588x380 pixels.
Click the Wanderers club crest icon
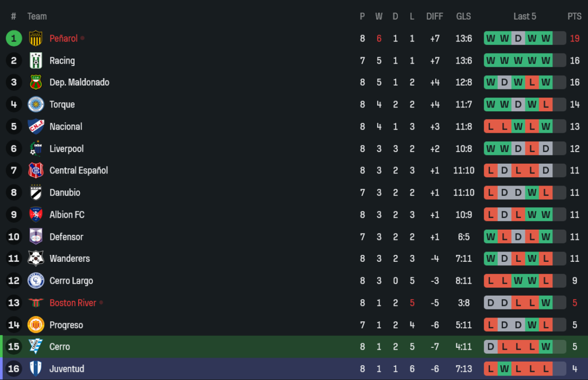36,259
